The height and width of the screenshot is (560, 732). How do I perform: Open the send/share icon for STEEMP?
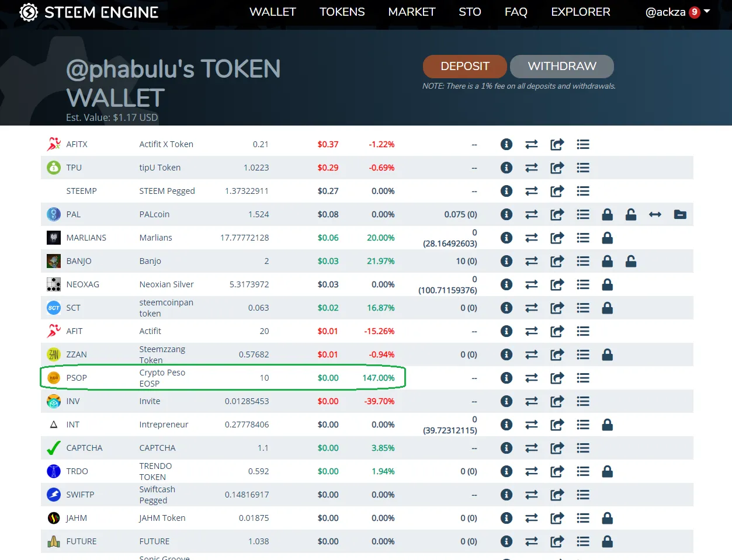[x=557, y=191]
